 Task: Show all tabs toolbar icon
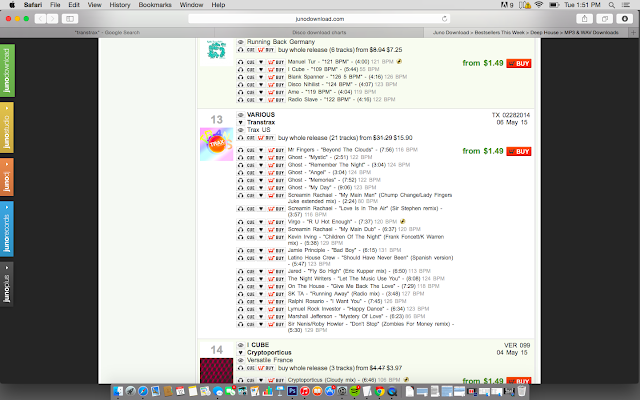click(604, 19)
